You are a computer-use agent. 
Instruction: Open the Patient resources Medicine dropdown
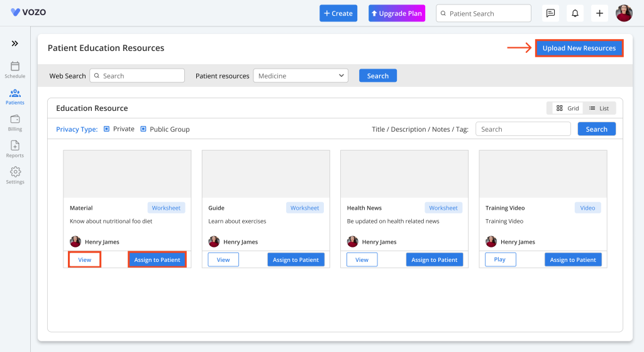point(301,76)
